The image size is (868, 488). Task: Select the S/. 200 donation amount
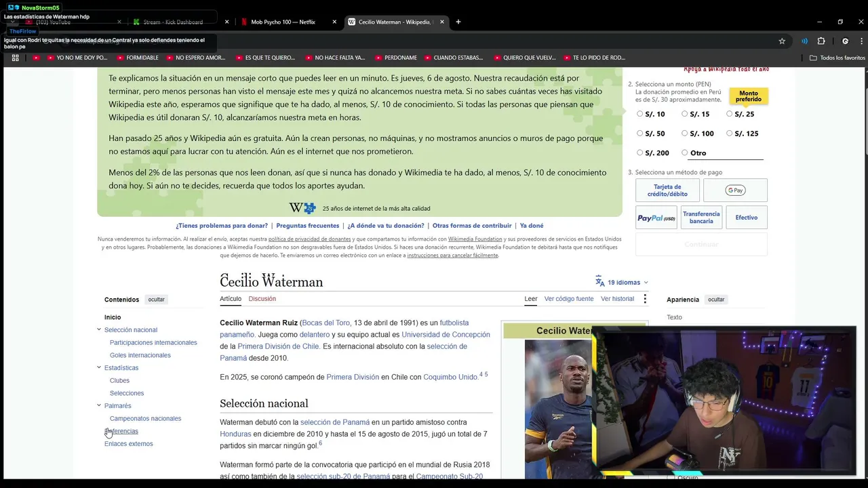(x=639, y=153)
